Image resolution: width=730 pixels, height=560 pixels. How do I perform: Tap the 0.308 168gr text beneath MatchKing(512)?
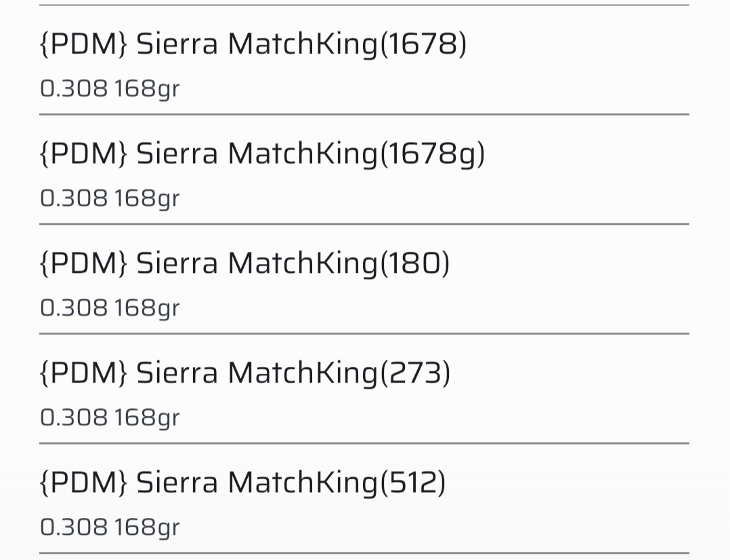(110, 527)
